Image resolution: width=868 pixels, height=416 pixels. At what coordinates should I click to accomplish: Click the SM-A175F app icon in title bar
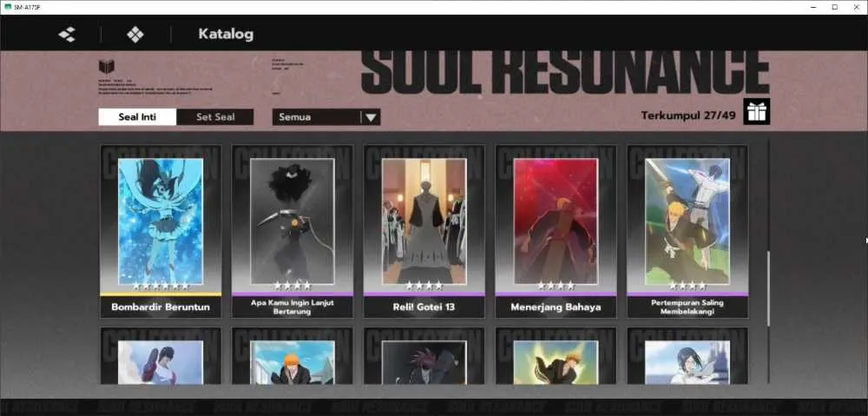click(7, 7)
